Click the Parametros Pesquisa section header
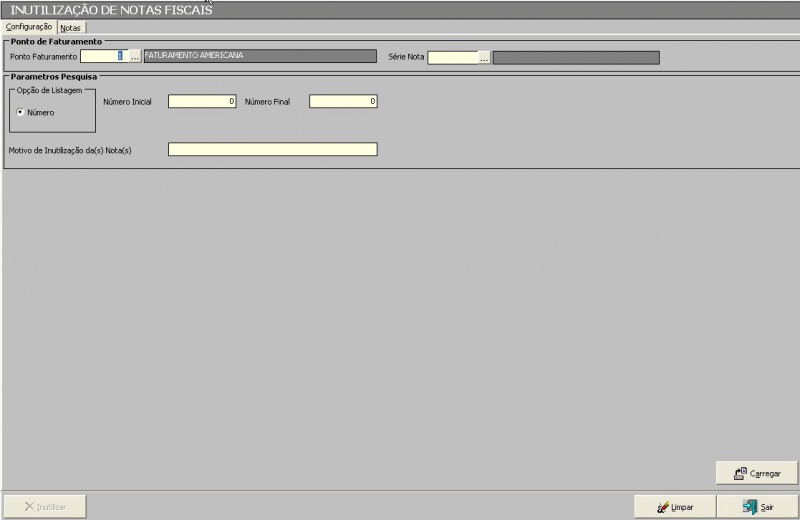Image resolution: width=800 pixels, height=520 pixels. (54, 76)
